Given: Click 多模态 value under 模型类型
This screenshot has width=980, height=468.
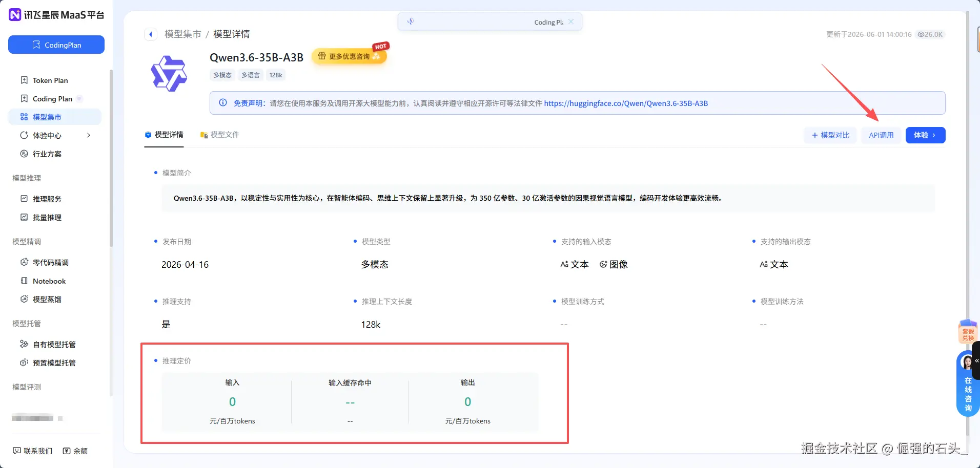Looking at the screenshot, I should [x=375, y=265].
